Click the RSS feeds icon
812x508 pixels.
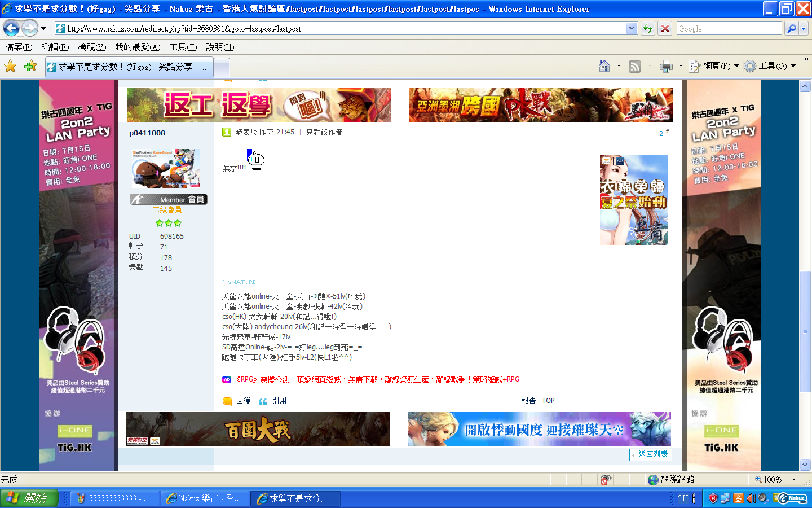(635, 66)
